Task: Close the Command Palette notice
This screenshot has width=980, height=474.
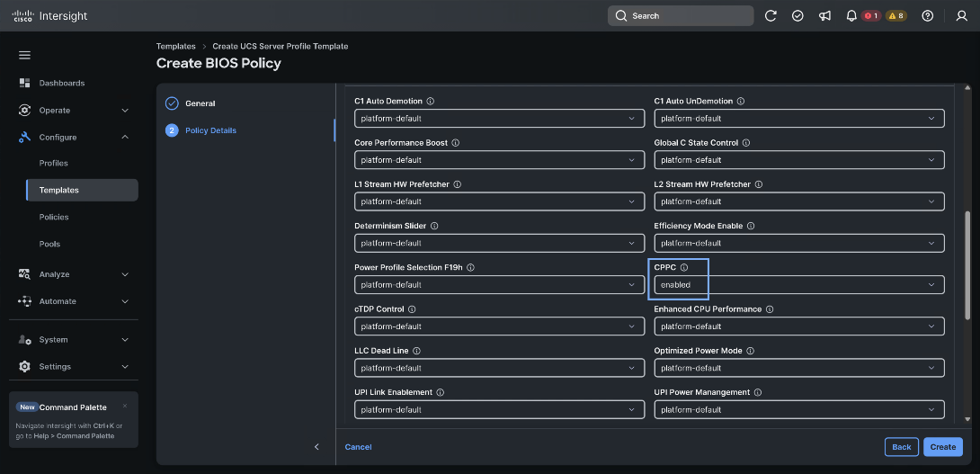Action: pyautogui.click(x=124, y=406)
